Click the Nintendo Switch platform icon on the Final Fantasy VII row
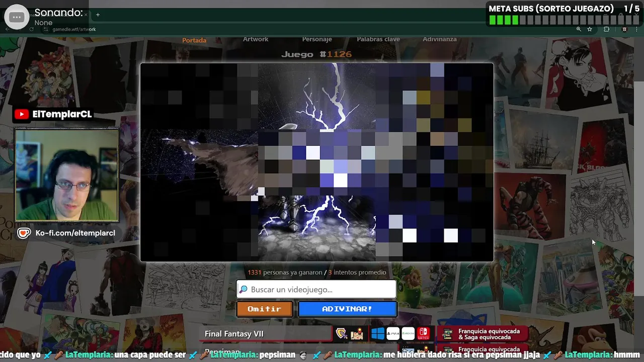 tap(423, 334)
